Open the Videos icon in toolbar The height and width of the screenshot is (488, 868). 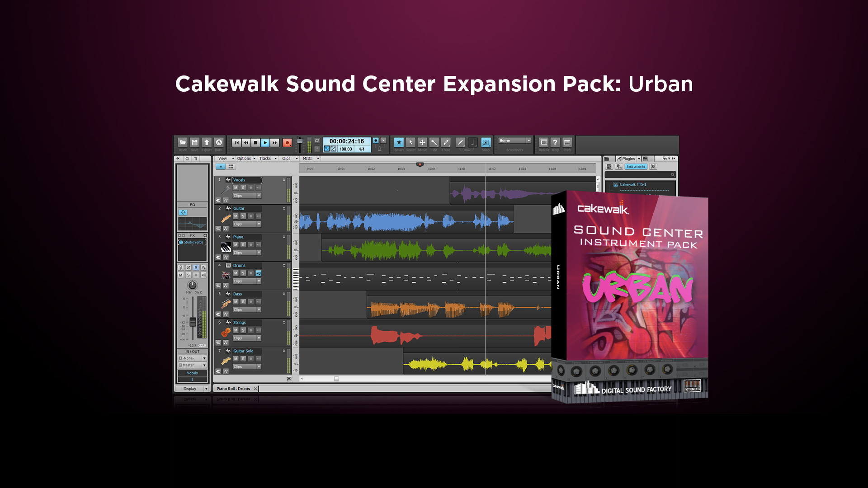tap(543, 142)
